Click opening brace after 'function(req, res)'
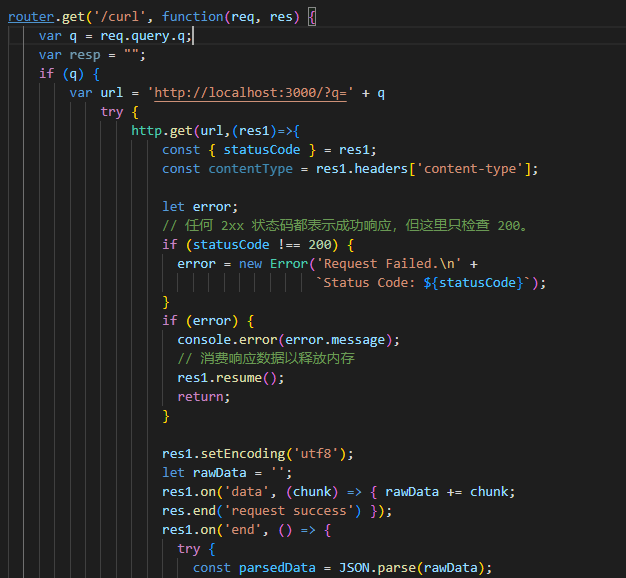Screen dimensions: 626x578 point(312,17)
